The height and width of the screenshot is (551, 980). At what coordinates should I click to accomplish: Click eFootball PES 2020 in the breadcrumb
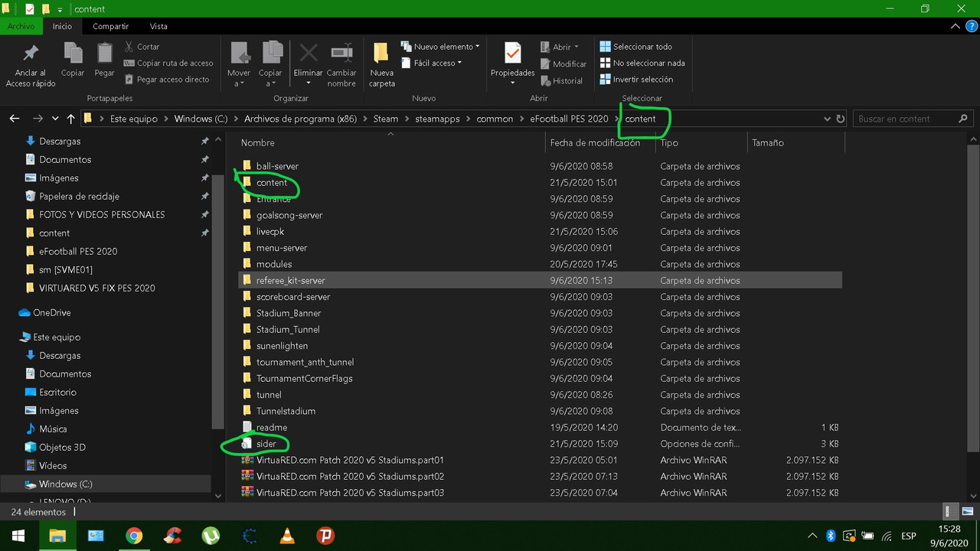click(x=569, y=119)
